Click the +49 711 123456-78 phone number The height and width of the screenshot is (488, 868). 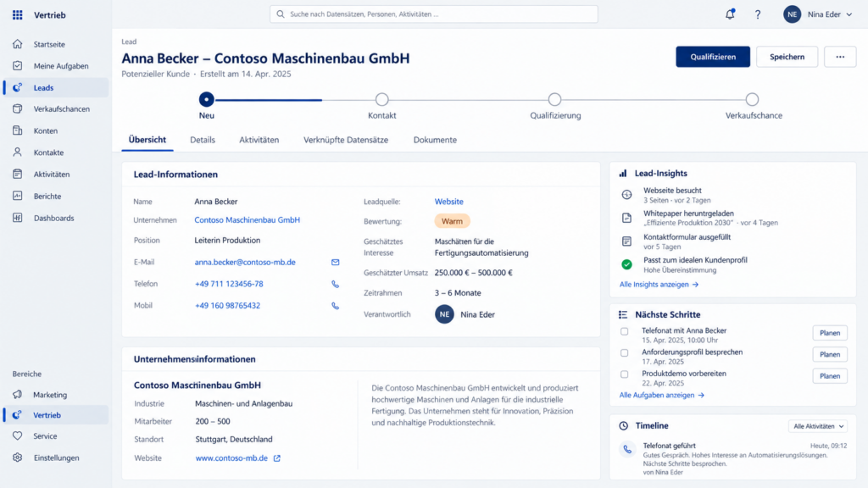coord(229,284)
